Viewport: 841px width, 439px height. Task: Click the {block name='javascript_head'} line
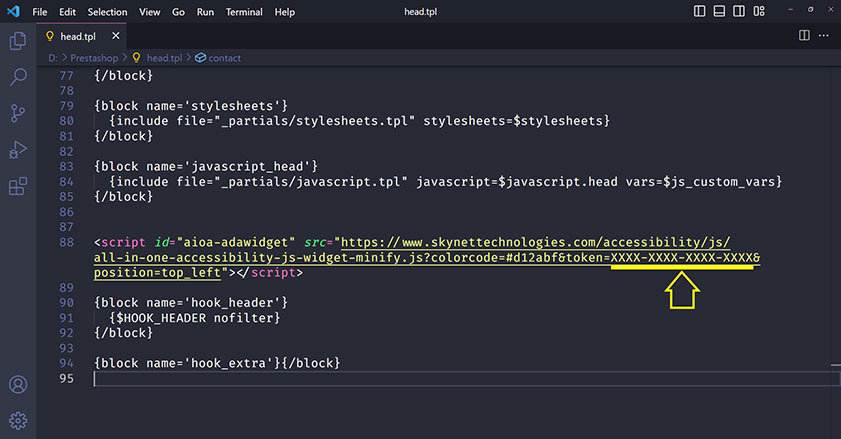click(206, 167)
